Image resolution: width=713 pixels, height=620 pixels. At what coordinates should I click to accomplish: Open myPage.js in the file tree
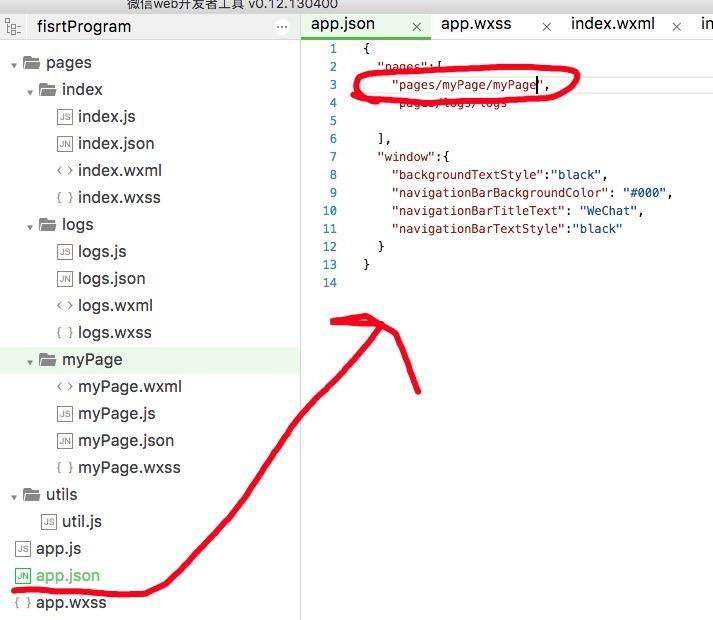pyautogui.click(x=116, y=414)
